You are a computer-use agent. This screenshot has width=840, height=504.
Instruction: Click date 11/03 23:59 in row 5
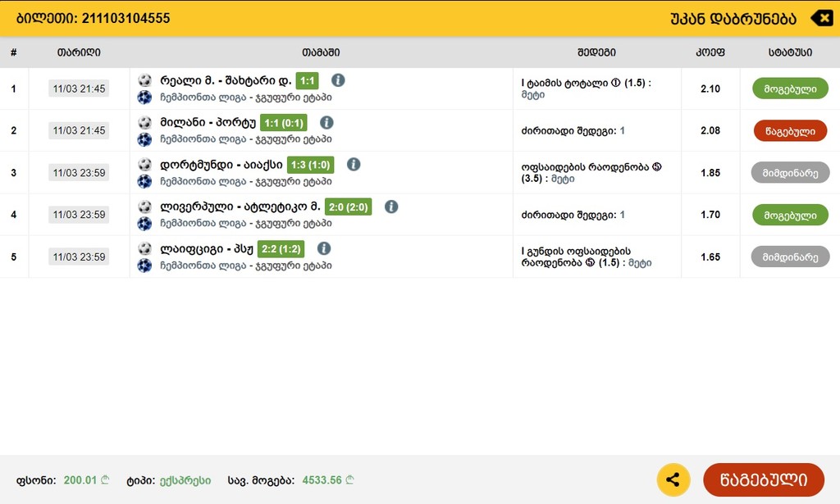pos(79,257)
